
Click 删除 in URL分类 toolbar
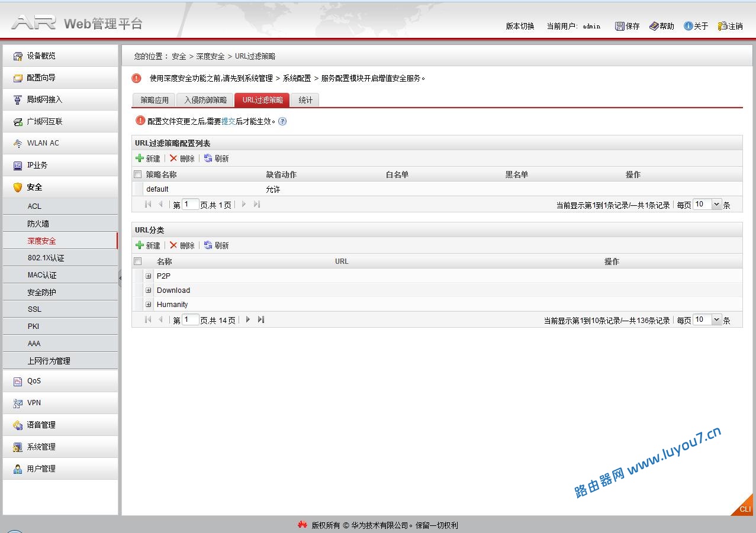point(182,245)
